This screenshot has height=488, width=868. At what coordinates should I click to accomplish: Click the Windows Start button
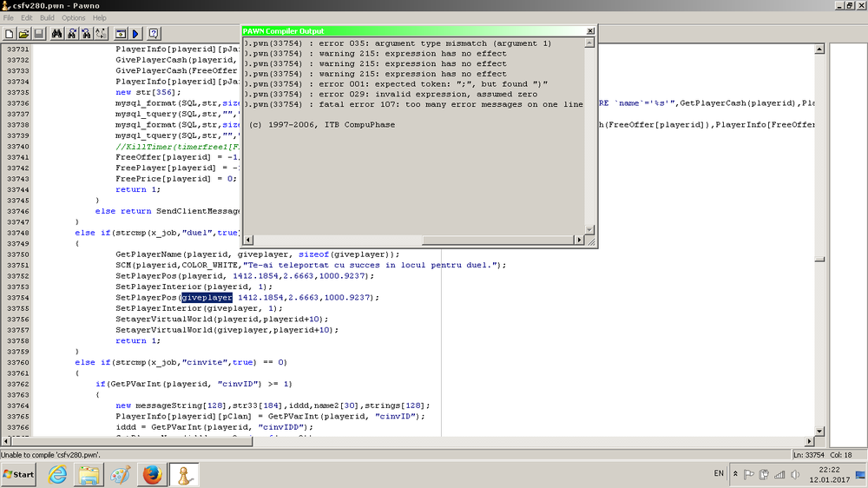[x=18, y=475]
